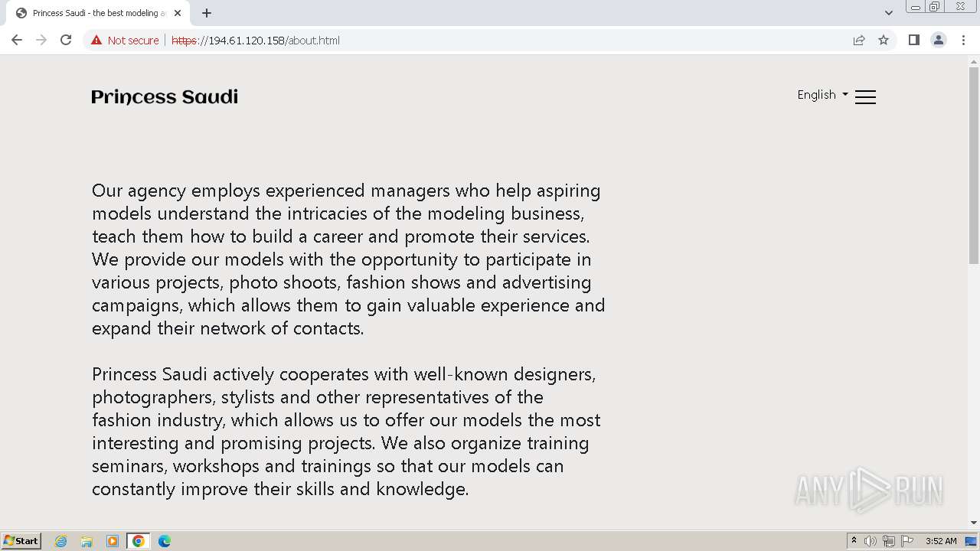Open the browser side panel
Screen dimensions: 980x551
point(913,40)
